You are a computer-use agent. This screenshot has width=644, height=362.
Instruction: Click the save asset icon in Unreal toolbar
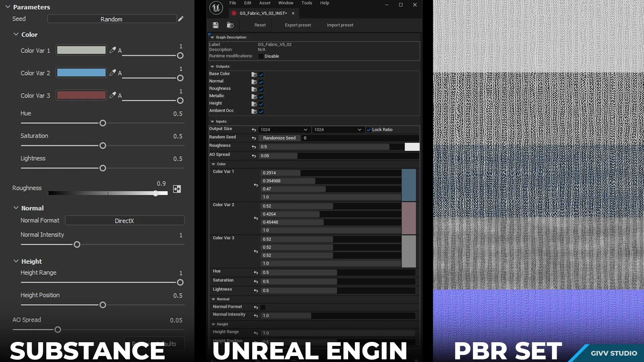216,25
